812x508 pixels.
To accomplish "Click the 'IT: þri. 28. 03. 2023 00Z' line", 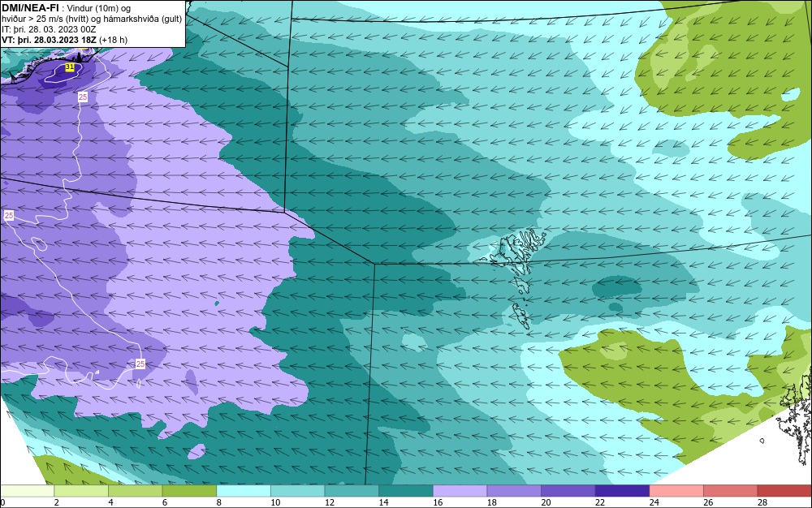I will pos(49,29).
